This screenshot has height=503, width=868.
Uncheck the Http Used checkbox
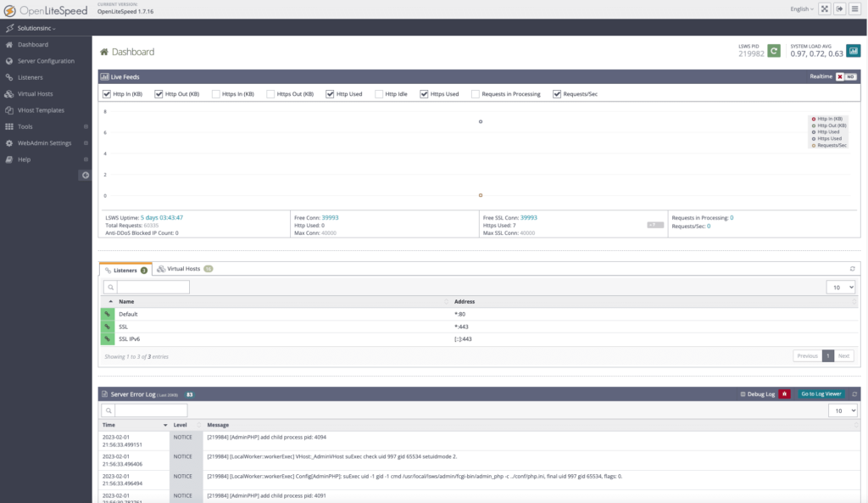pos(330,94)
